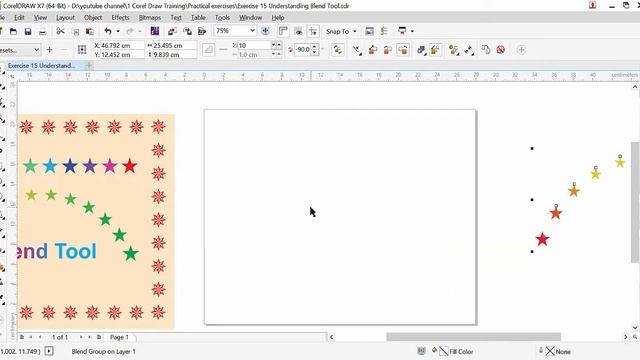The image size is (640, 360).
Task: Click the Clear blend red icon
Action: 501,50
